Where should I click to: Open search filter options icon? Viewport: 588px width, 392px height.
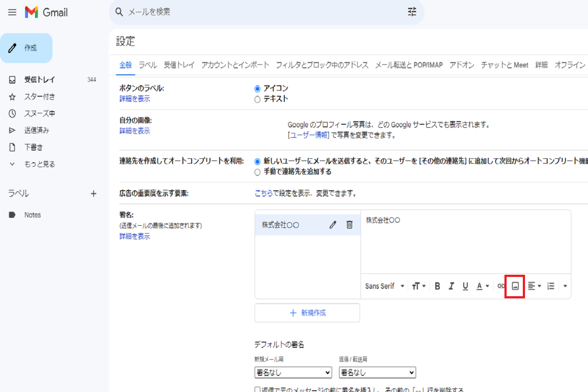pyautogui.click(x=412, y=12)
